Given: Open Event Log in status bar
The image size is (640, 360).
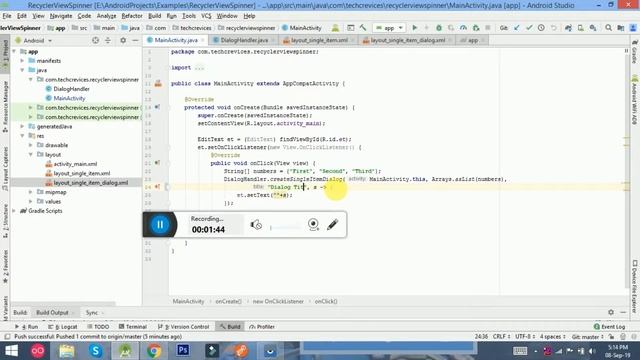Looking at the screenshot, I should tap(609, 327).
